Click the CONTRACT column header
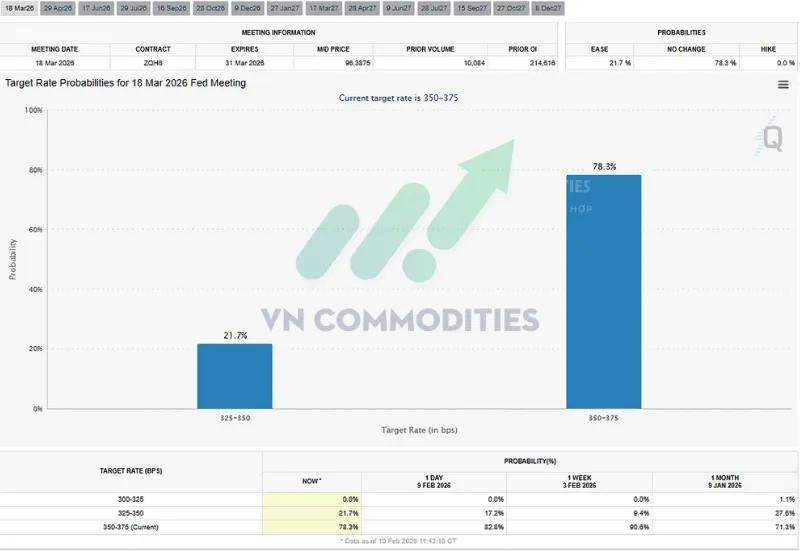This screenshot has height=551, width=800. [153, 49]
